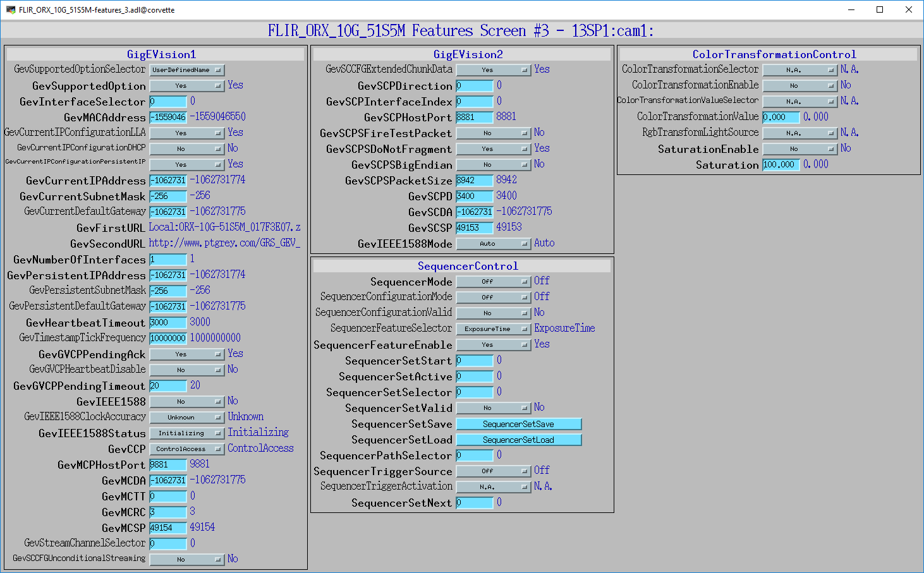The height and width of the screenshot is (573, 924).
Task: Click the GevSCPHostPort input field
Action: pos(475,118)
